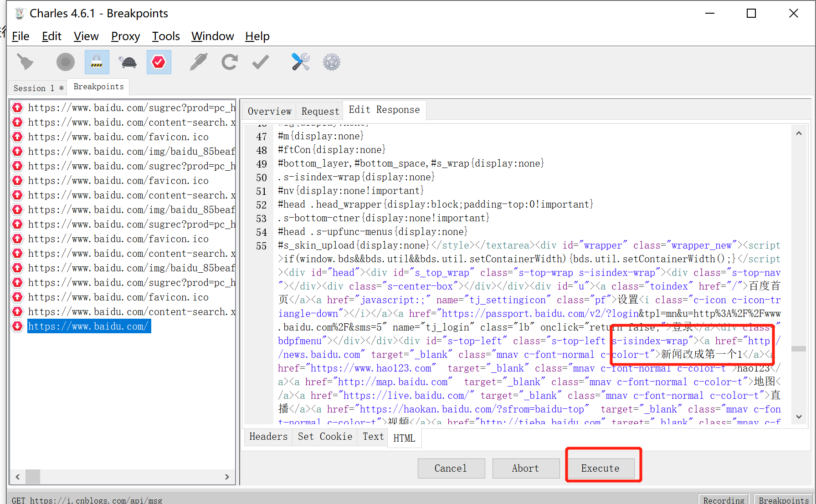
Task: Click the line "#nv{display:none!important}"
Action: (x=351, y=190)
